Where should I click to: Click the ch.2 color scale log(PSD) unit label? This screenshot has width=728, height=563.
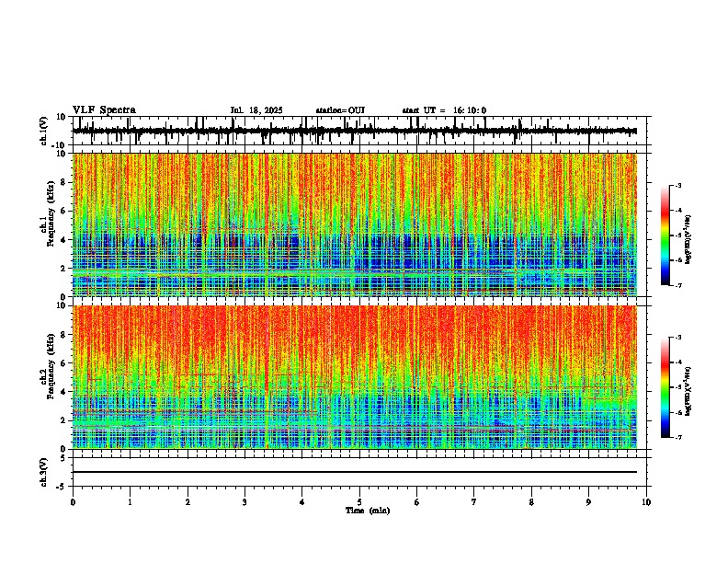pyautogui.click(x=688, y=391)
